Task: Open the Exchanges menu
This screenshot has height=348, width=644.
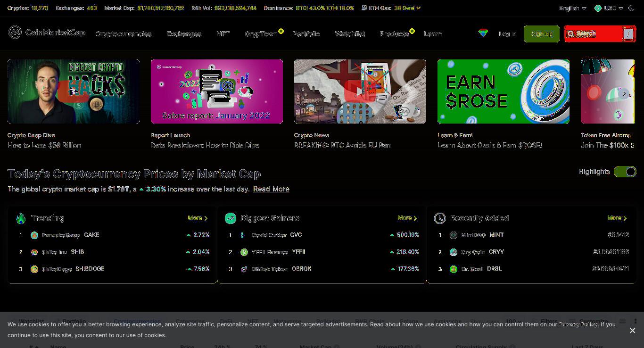Action: 184,34
